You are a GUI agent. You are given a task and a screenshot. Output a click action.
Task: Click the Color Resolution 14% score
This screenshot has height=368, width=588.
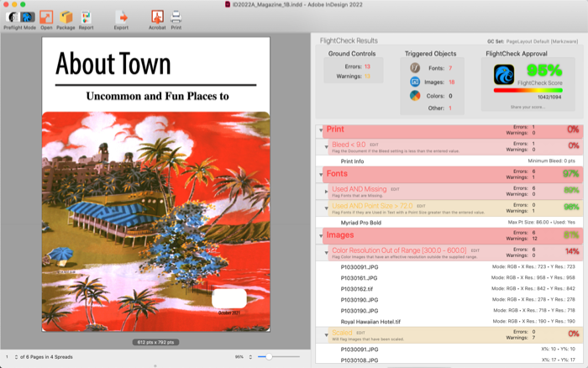tap(572, 251)
